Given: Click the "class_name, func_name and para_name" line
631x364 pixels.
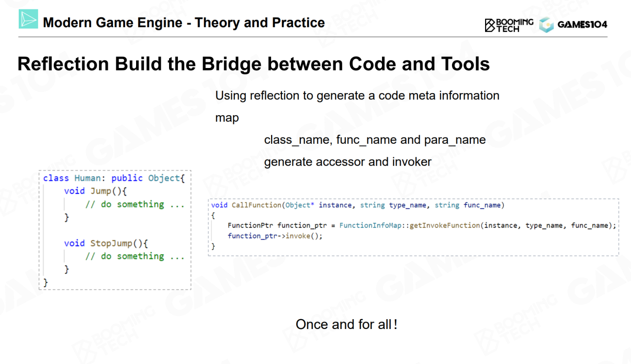Looking at the screenshot, I should (375, 140).
